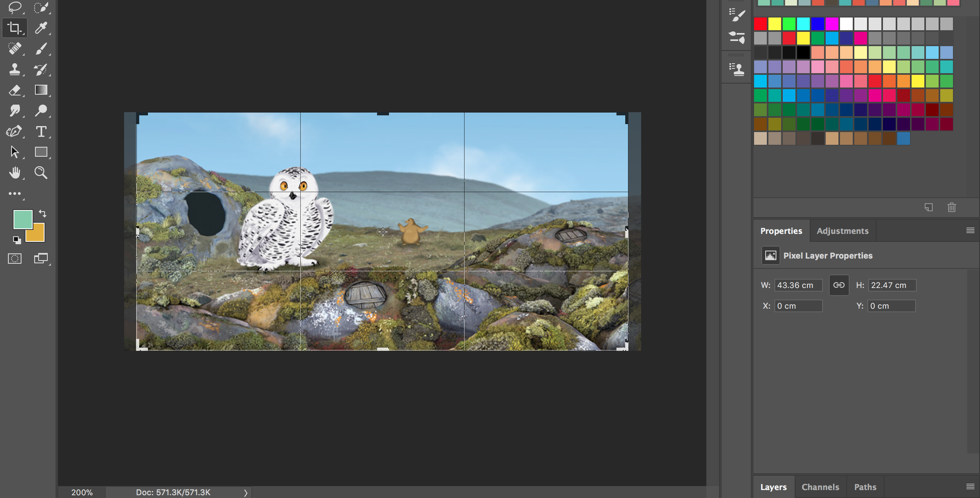Image resolution: width=980 pixels, height=498 pixels.
Task: Select the Eyedropper tool
Action: click(x=41, y=28)
